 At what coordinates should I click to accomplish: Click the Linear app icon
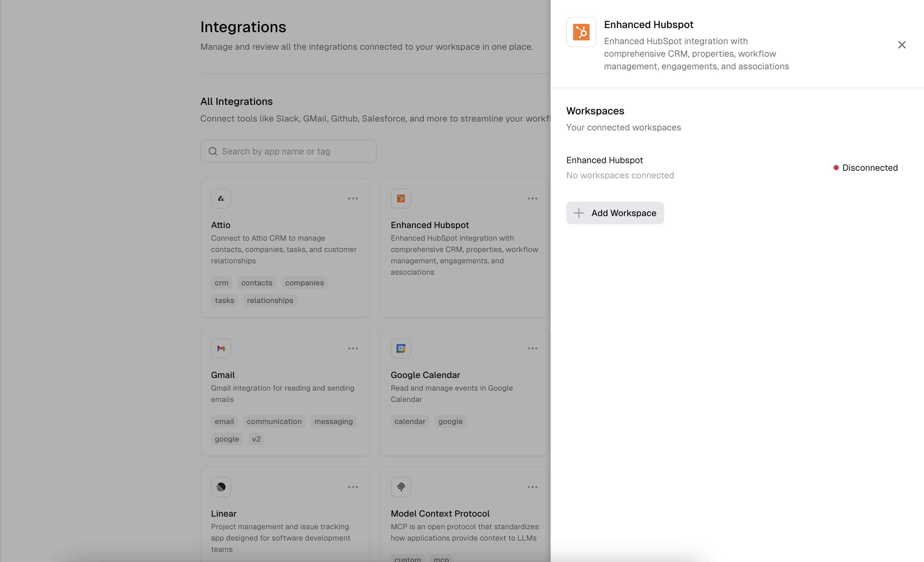click(221, 487)
